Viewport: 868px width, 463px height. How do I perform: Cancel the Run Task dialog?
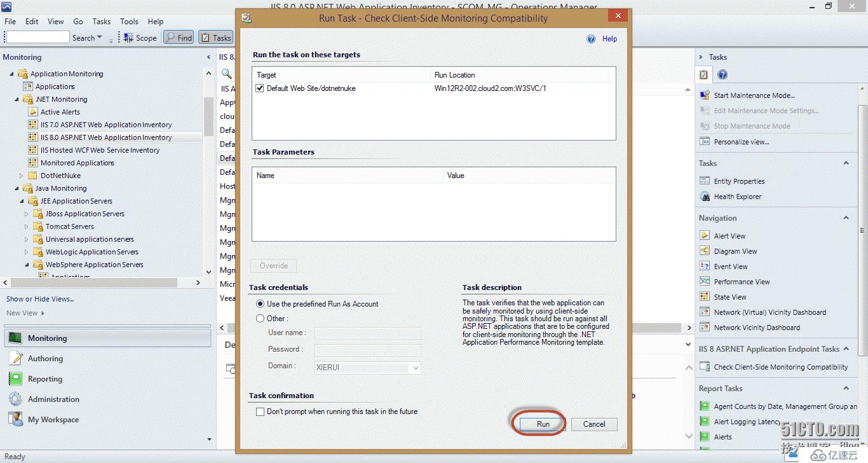point(594,424)
